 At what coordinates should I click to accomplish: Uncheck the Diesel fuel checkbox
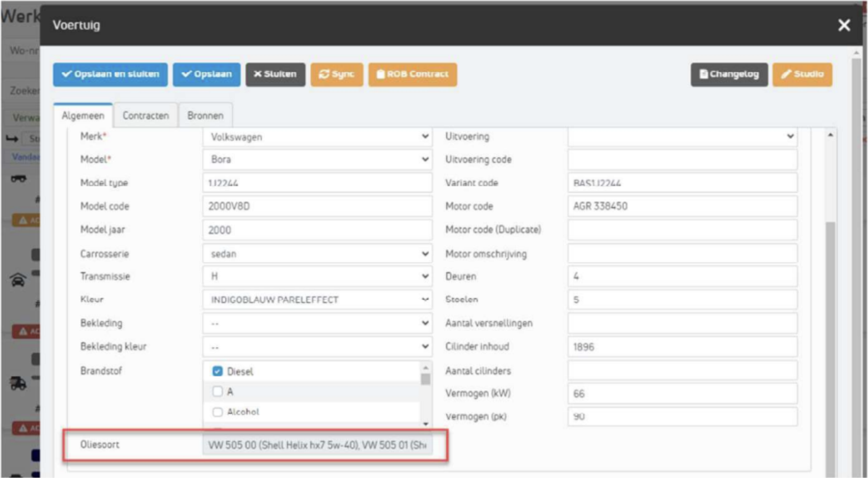tap(217, 372)
